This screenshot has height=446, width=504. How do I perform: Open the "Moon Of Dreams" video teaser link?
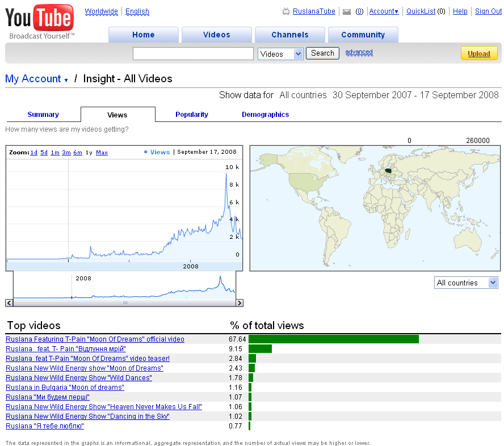(x=88, y=359)
